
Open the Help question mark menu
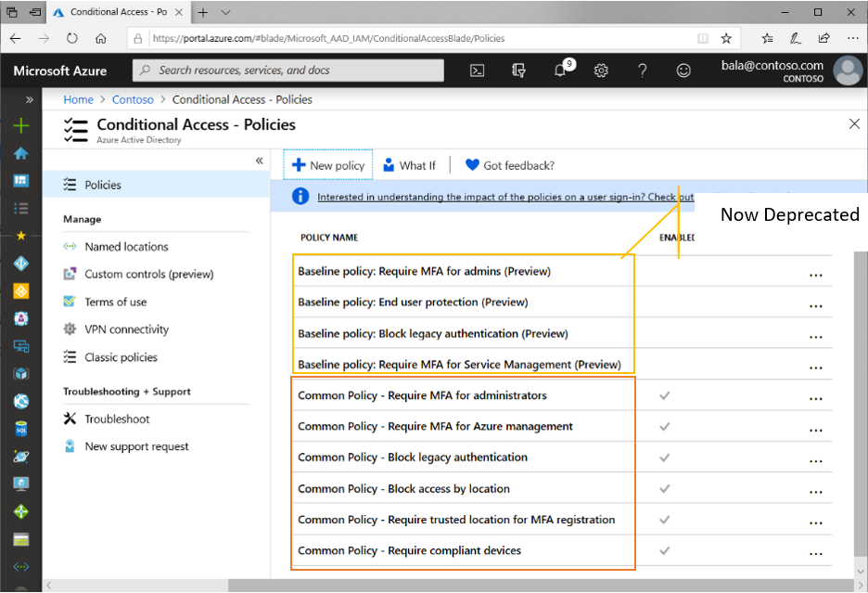click(x=642, y=71)
